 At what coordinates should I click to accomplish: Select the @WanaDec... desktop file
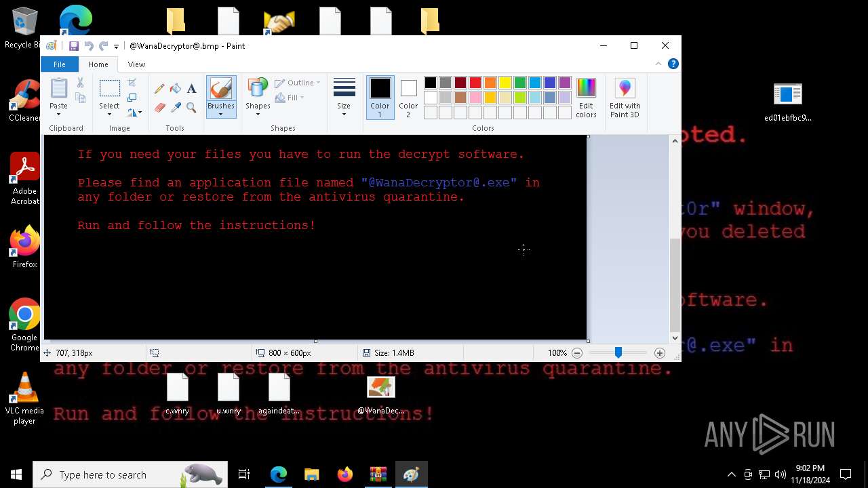click(x=380, y=395)
